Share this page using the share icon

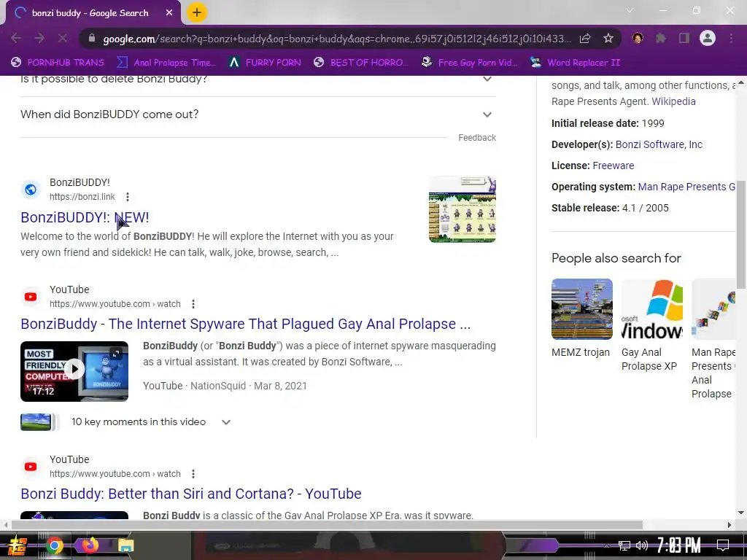tap(585, 39)
